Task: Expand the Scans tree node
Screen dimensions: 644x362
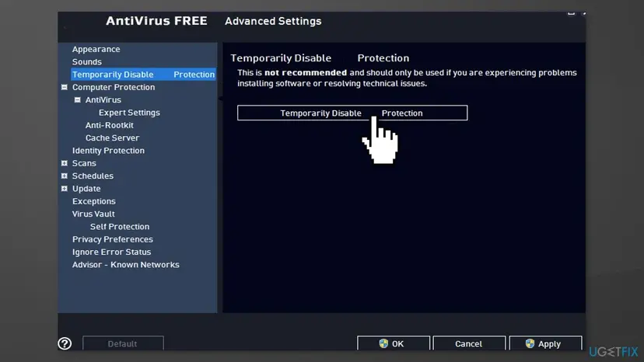Action: pyautogui.click(x=64, y=163)
